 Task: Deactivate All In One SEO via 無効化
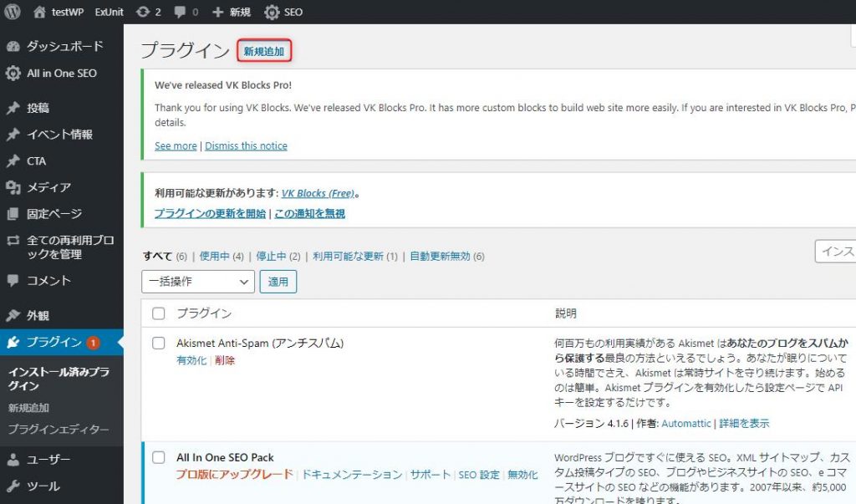point(522,475)
